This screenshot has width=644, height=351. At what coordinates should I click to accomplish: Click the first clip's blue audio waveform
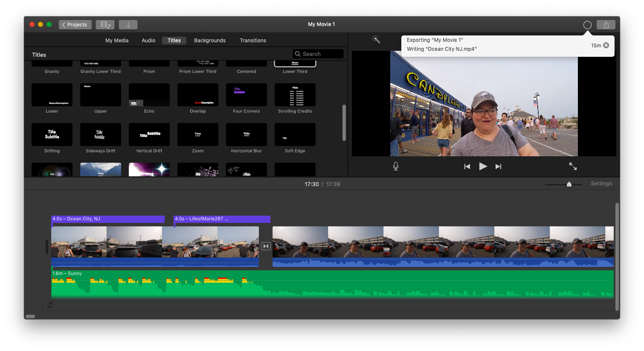pyautogui.click(x=155, y=262)
